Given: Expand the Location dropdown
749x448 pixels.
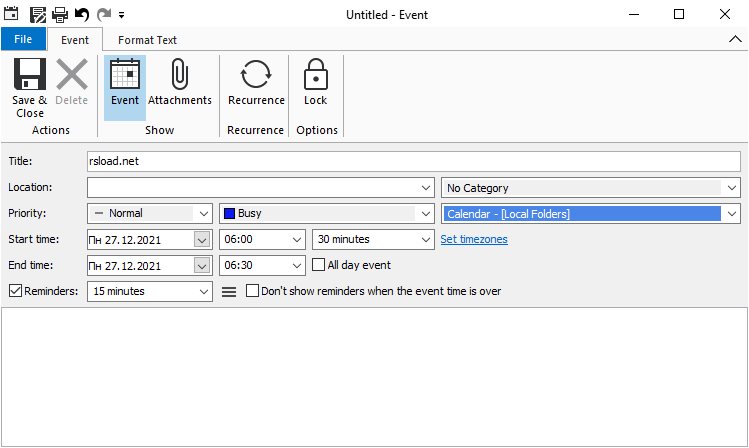Looking at the screenshot, I should coord(426,188).
